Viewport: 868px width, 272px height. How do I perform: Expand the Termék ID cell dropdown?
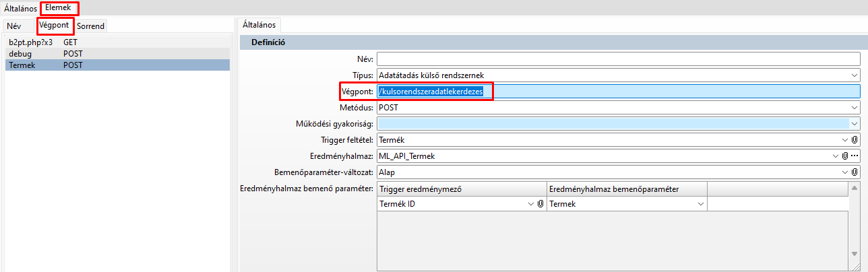coord(530,204)
